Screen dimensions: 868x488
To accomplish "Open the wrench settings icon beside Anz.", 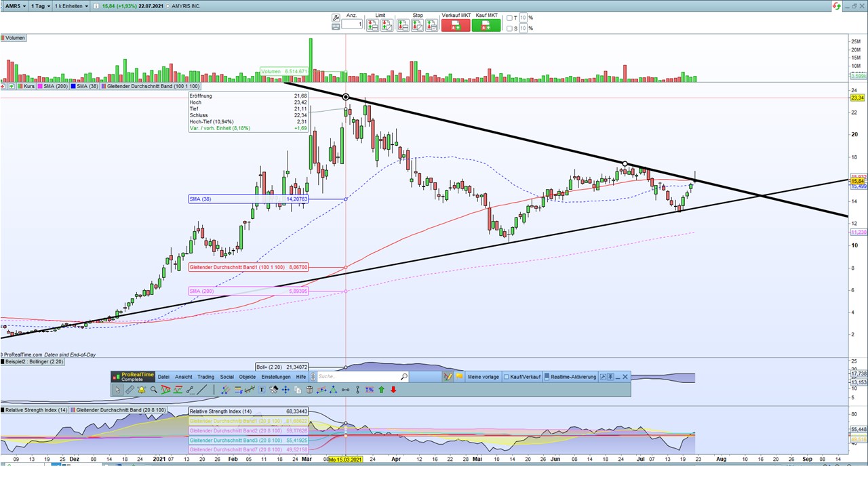I will (336, 18).
